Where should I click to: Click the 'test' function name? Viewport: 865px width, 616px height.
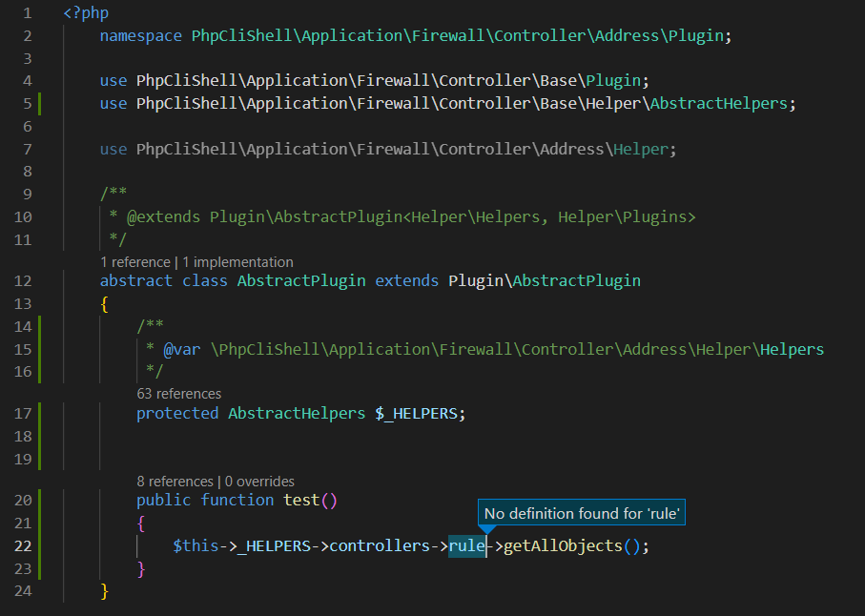click(301, 501)
